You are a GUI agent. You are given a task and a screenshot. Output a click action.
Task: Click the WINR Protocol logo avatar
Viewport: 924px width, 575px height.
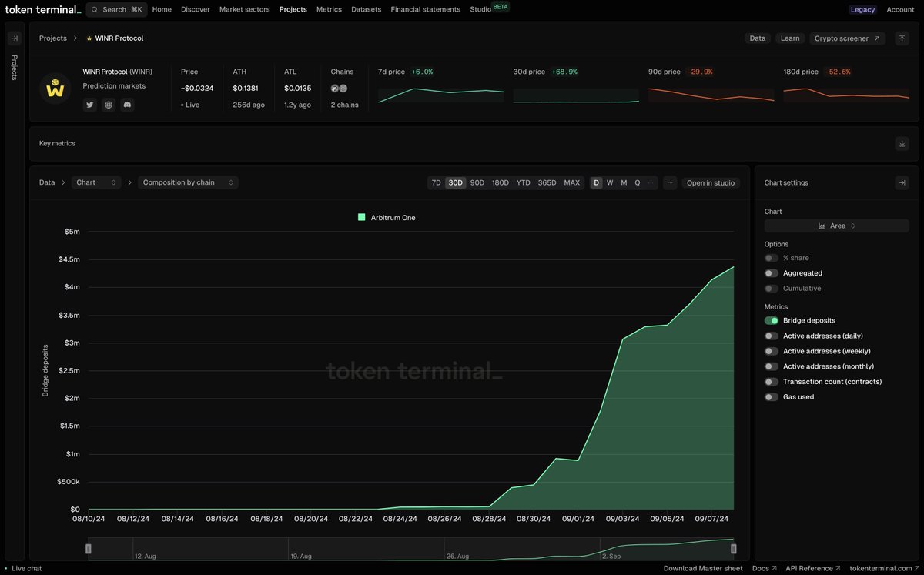[x=55, y=87]
